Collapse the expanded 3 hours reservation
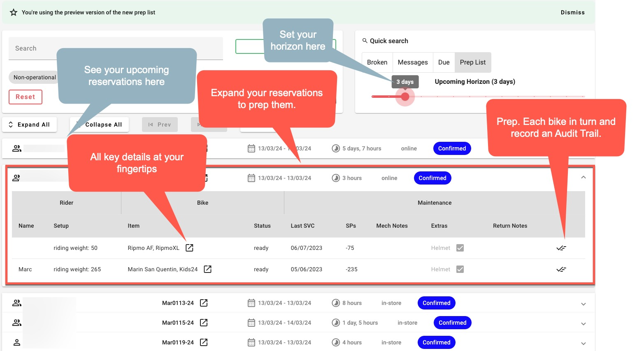Viewport: 644px width, 351px height. click(x=583, y=178)
